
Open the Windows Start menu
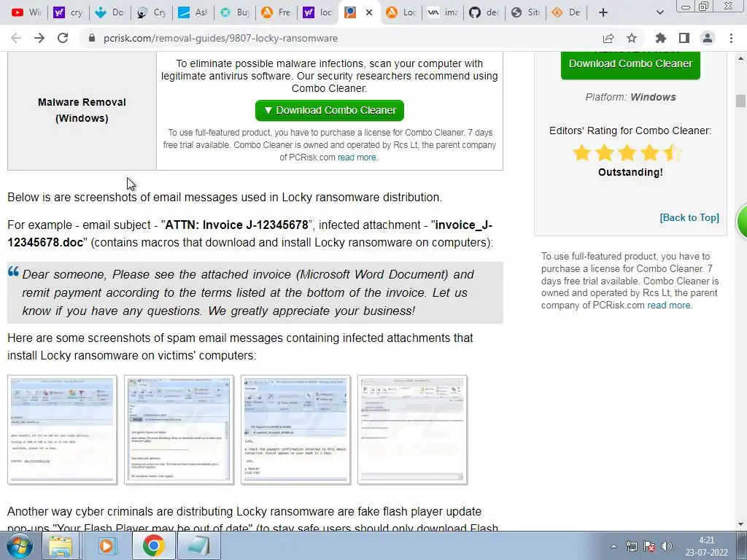18,545
